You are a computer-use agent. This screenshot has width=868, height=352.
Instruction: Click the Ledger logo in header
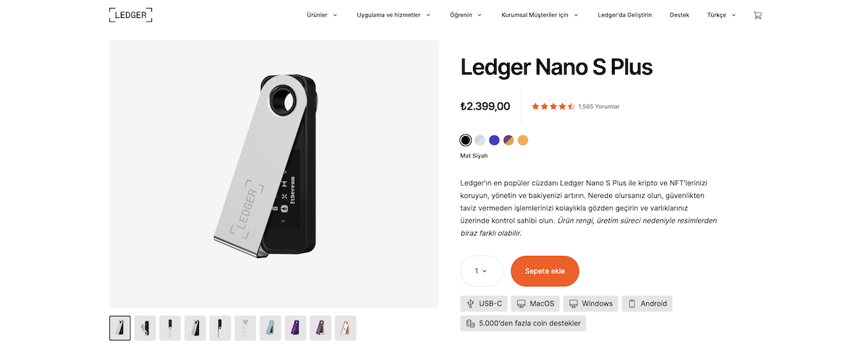131,14
